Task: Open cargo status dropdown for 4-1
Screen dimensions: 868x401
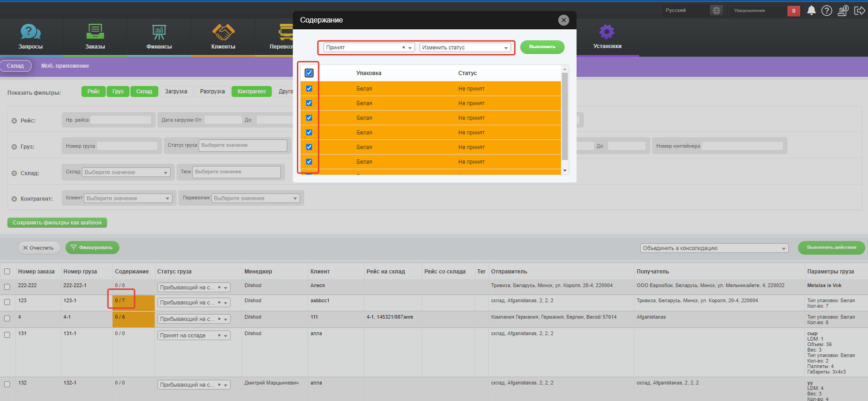Action: click(x=194, y=319)
